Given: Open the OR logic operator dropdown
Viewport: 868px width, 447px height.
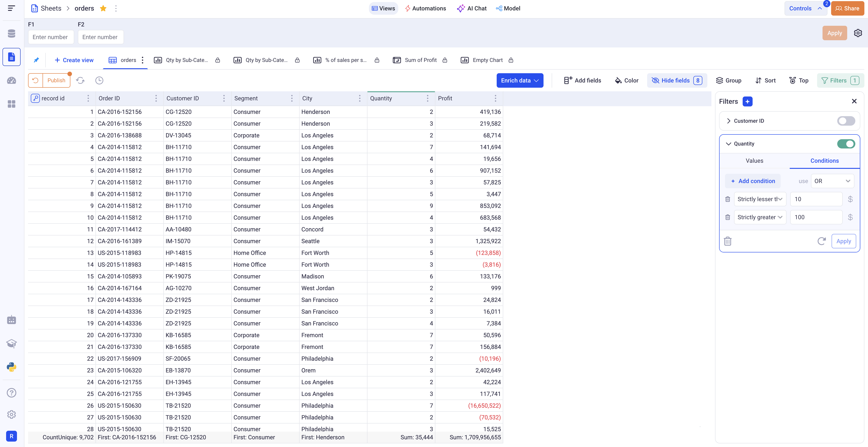Looking at the screenshot, I should click(x=832, y=181).
